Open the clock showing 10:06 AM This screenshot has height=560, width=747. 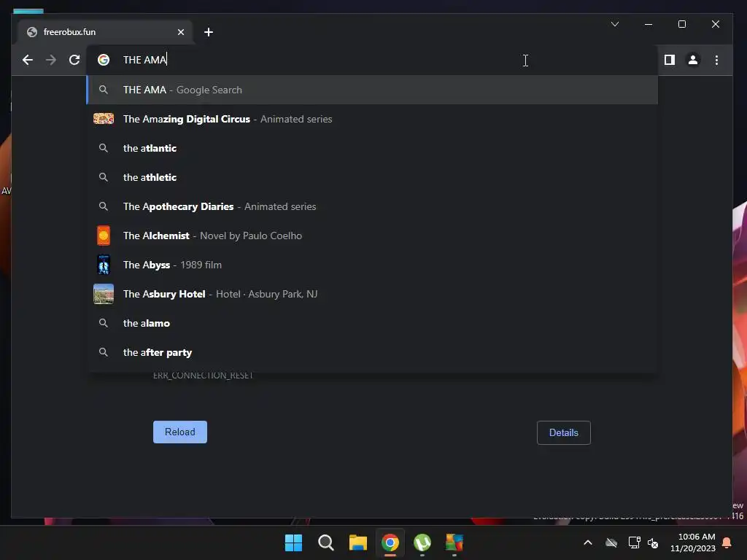693,542
